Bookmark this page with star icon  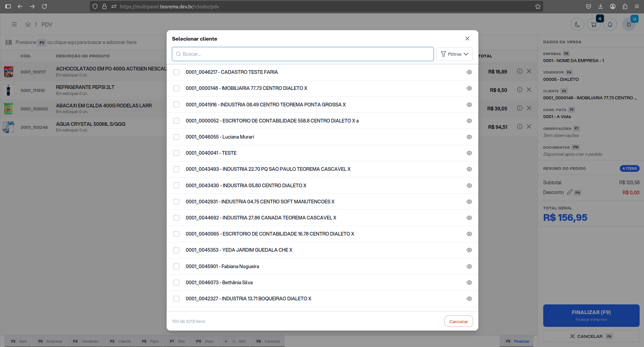click(538, 6)
